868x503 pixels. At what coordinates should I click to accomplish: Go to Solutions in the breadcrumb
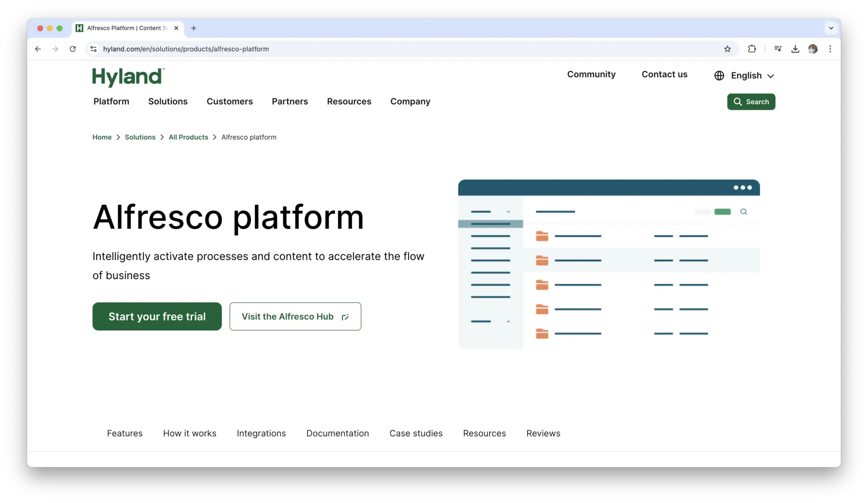click(x=140, y=137)
